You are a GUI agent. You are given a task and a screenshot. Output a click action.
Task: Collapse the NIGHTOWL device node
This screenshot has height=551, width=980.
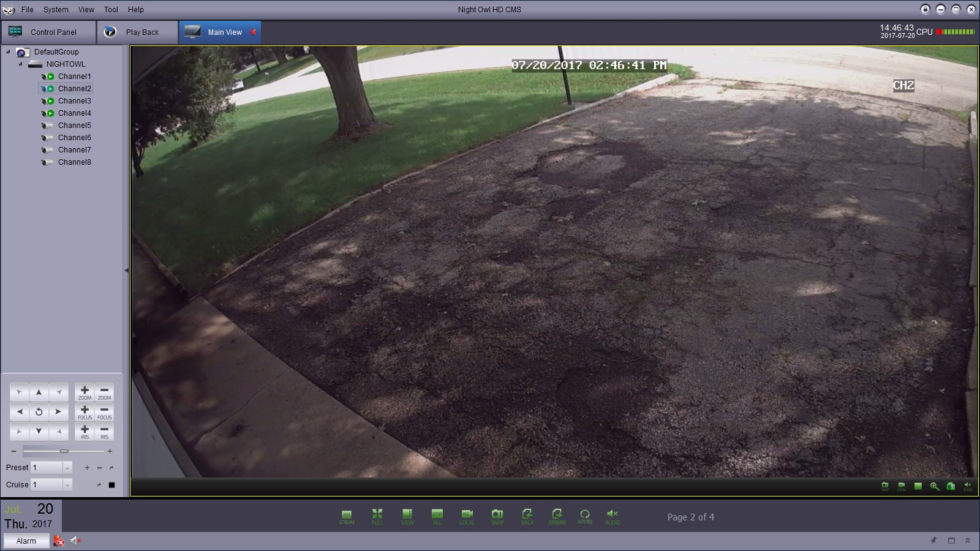coord(20,64)
